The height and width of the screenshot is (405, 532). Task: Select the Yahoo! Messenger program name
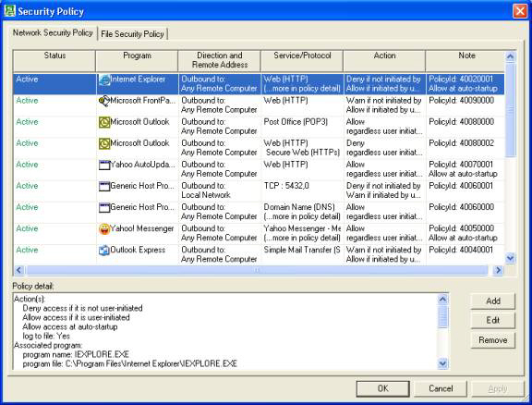pos(142,228)
